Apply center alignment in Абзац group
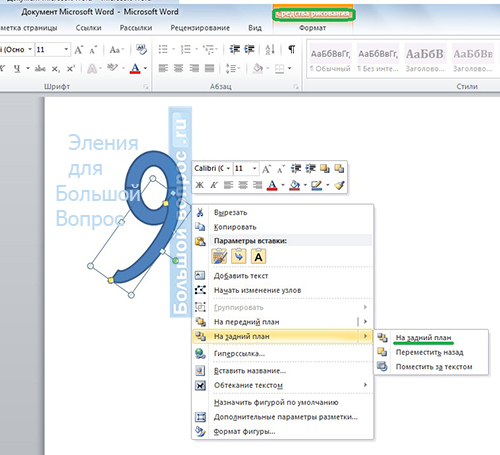The image size is (500, 455). (179, 68)
